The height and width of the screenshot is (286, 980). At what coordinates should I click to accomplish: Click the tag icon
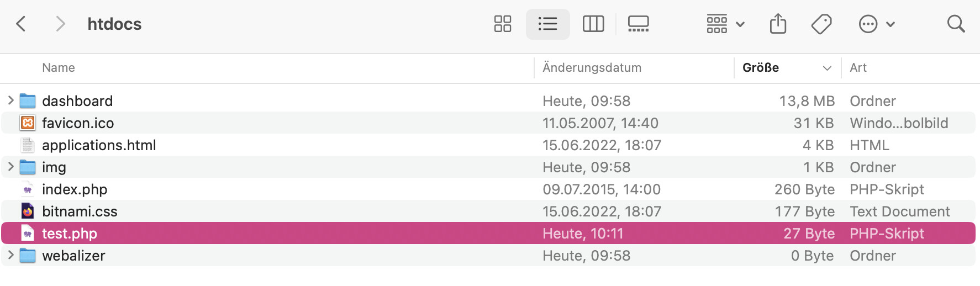pos(821,24)
